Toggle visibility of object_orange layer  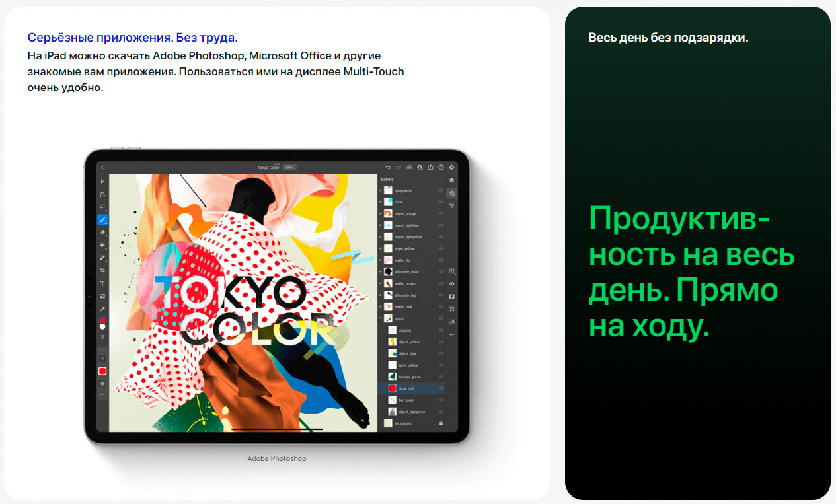coord(441,213)
